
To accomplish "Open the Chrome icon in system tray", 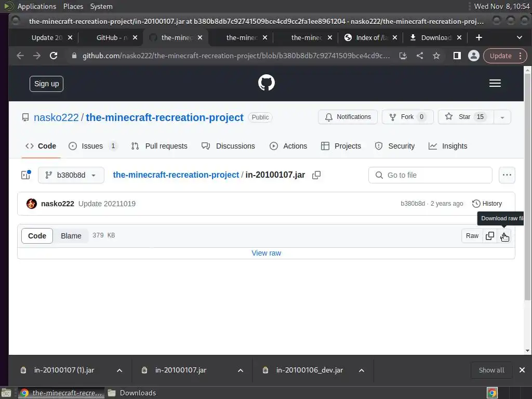I will (492, 393).
